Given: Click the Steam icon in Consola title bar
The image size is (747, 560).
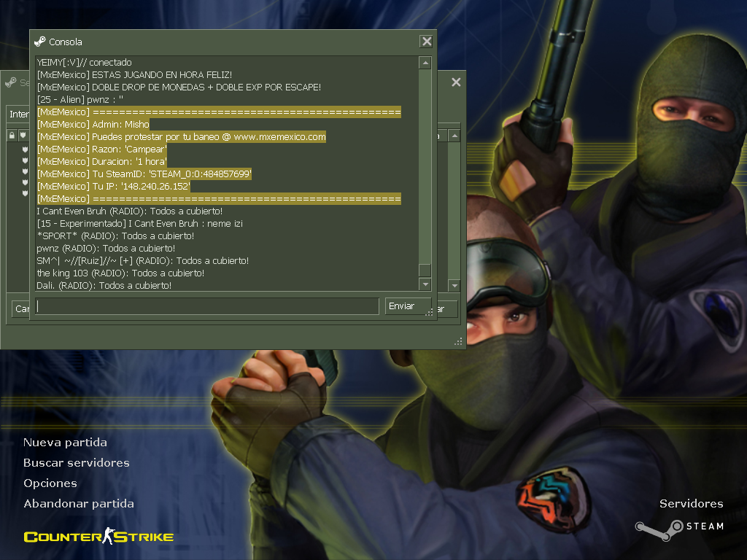Looking at the screenshot, I should 40,42.
